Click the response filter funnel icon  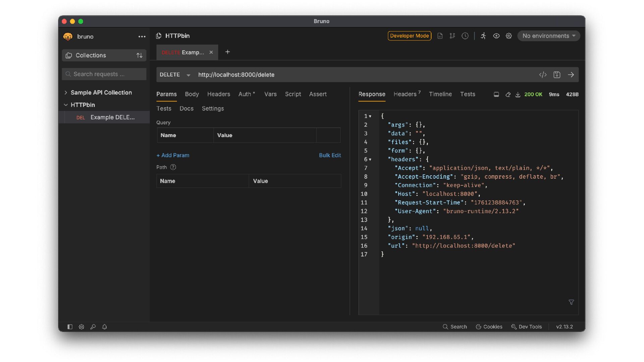coord(571,302)
